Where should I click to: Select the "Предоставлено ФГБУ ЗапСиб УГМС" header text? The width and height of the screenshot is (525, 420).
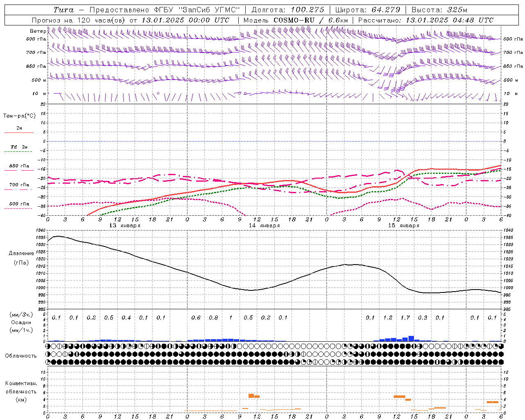point(164,10)
